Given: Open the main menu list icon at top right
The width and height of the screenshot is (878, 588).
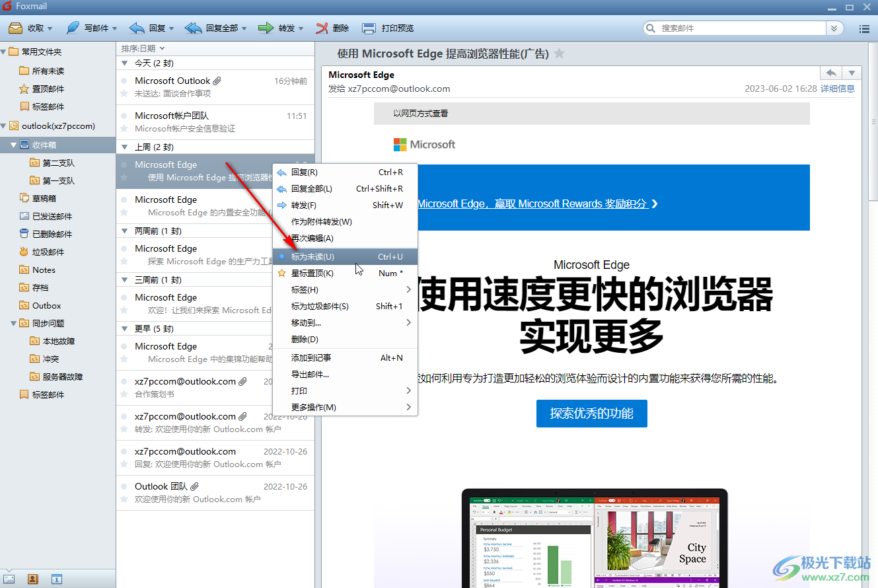Looking at the screenshot, I should (x=863, y=28).
